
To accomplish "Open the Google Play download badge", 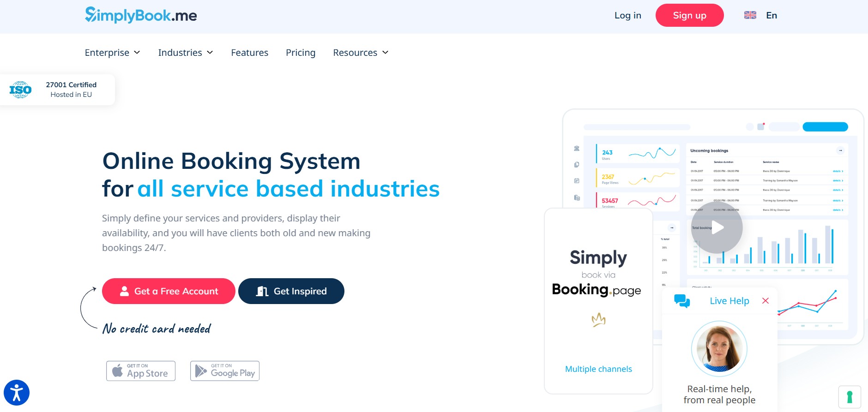I will click(225, 371).
